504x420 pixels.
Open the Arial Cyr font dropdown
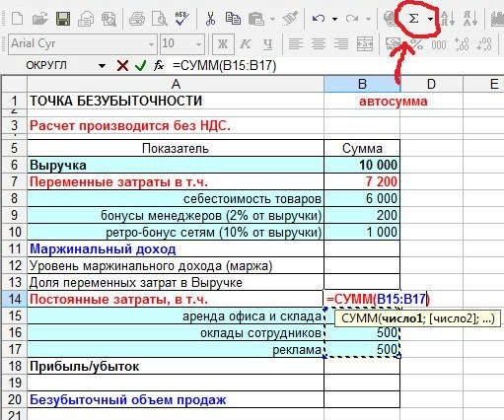(x=151, y=44)
